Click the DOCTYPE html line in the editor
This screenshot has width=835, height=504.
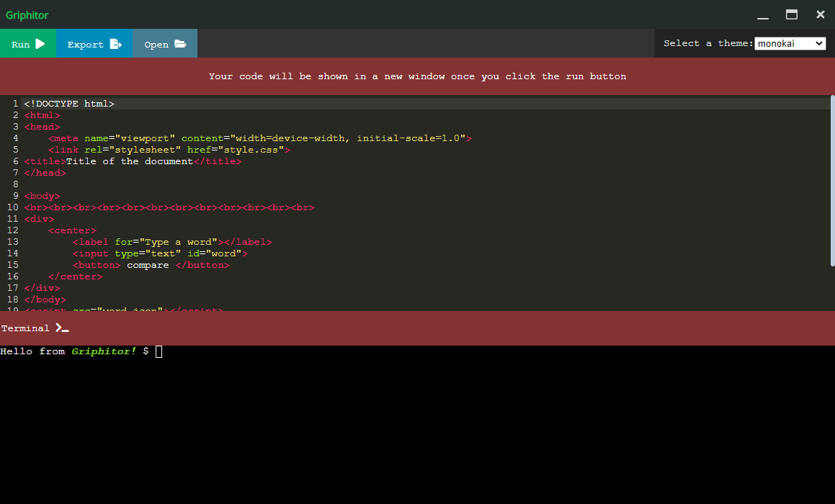coord(69,103)
